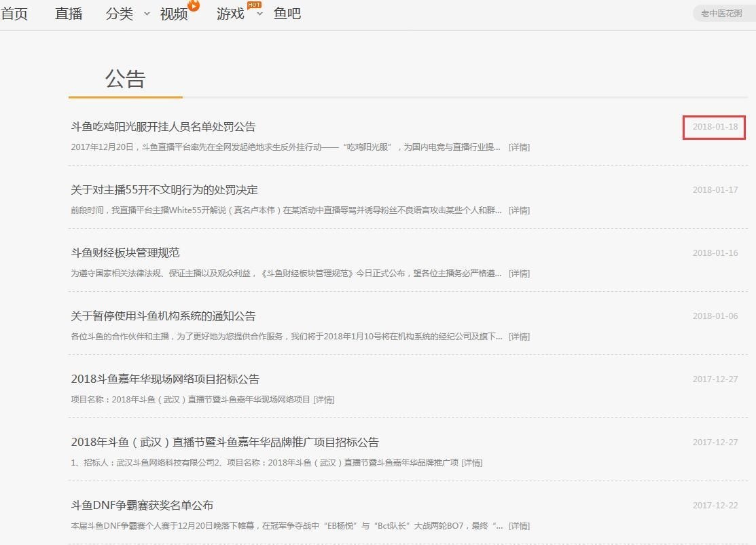The width and height of the screenshot is (756, 545).
Task: Open the 直播 navigation item
Action: [69, 14]
